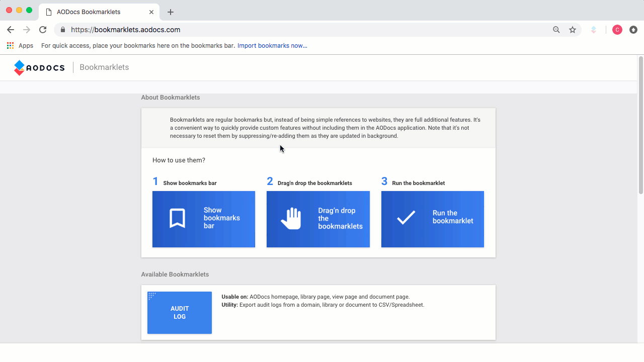The image size is (644, 362).
Task: Click the AODocs logo
Action: pos(39,67)
